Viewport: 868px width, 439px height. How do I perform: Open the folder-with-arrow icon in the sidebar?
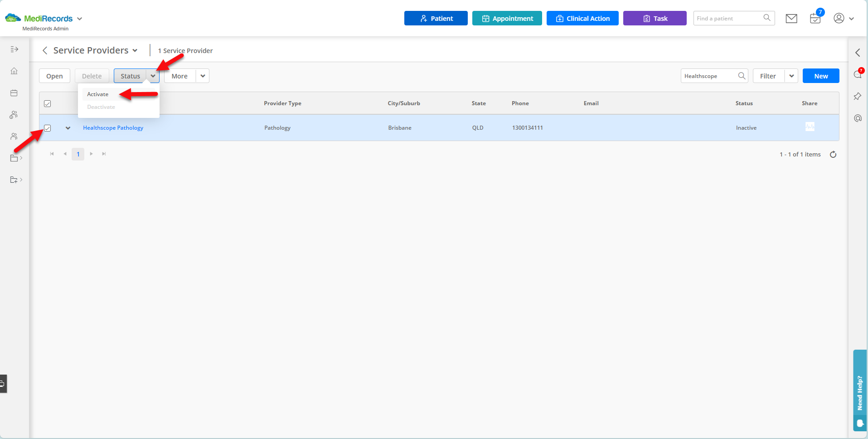click(14, 180)
